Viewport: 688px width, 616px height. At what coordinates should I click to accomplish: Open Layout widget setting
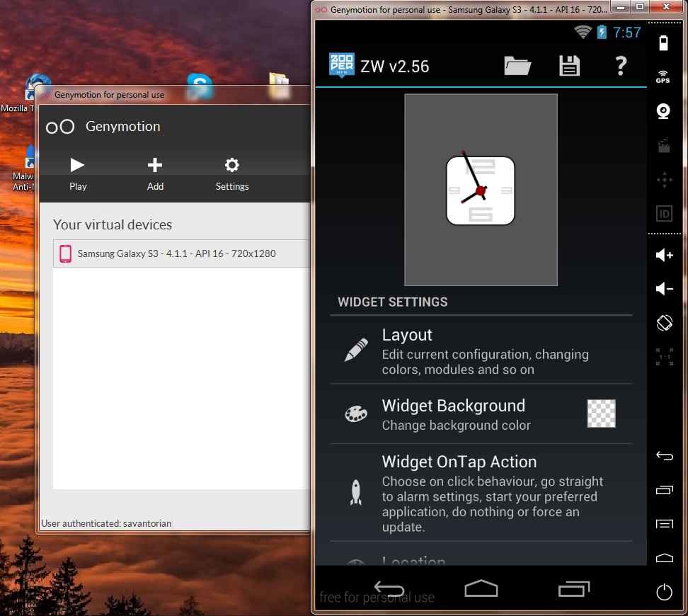481,350
